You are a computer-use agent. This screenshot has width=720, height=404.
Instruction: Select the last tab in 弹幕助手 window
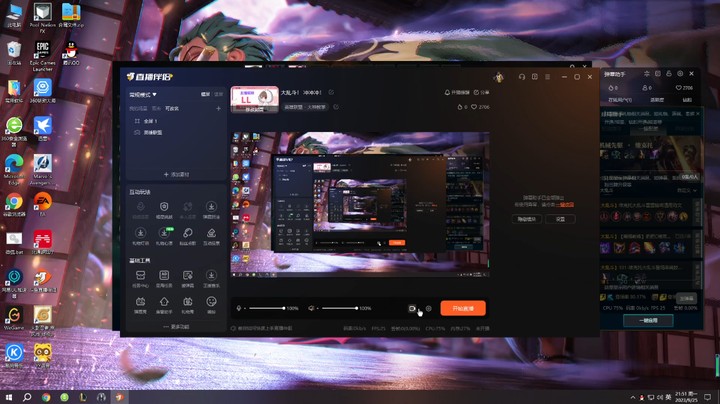click(x=687, y=100)
